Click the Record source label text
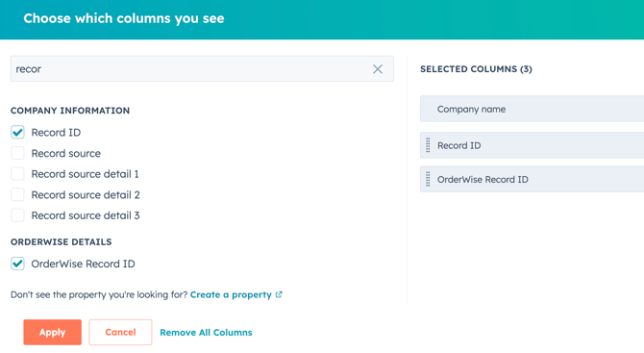 point(65,153)
